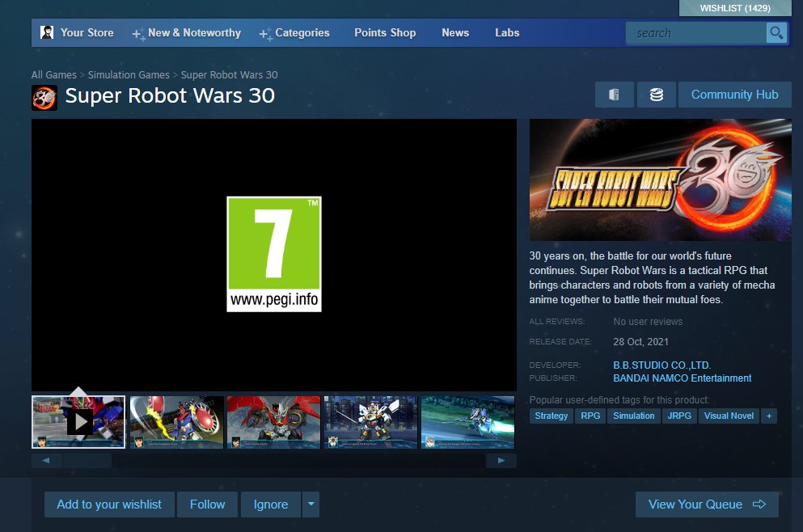803x532 pixels.
Task: Select fourth thumbnail with white robot at night
Action: coord(371,422)
